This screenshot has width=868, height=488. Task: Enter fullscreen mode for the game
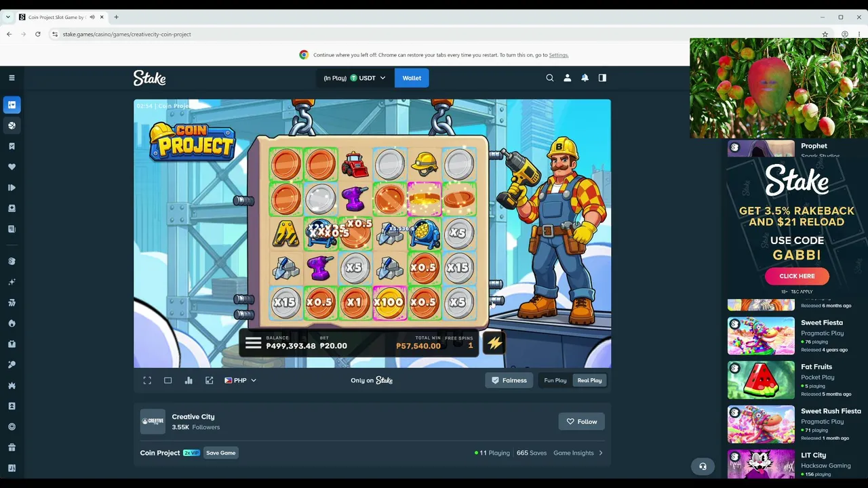pyautogui.click(x=147, y=380)
